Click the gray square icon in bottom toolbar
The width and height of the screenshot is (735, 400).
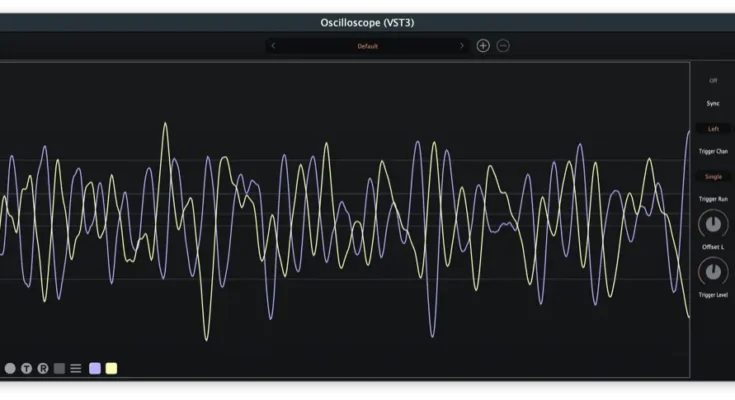59,369
